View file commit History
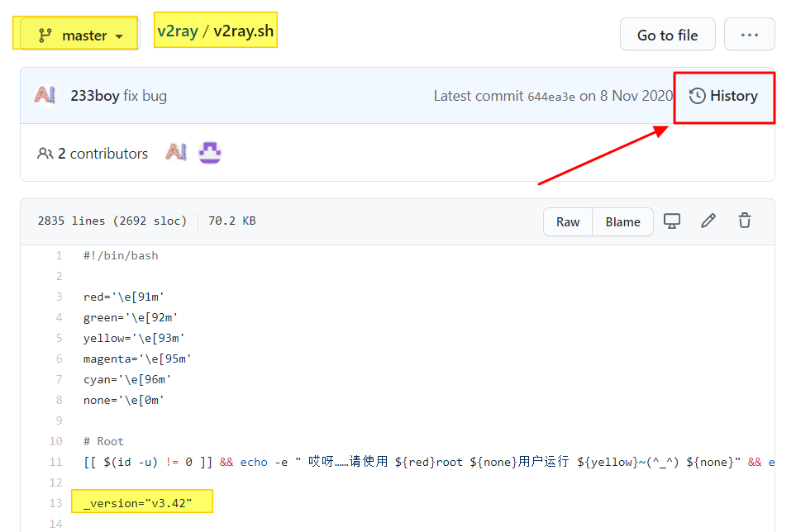 [733, 96]
